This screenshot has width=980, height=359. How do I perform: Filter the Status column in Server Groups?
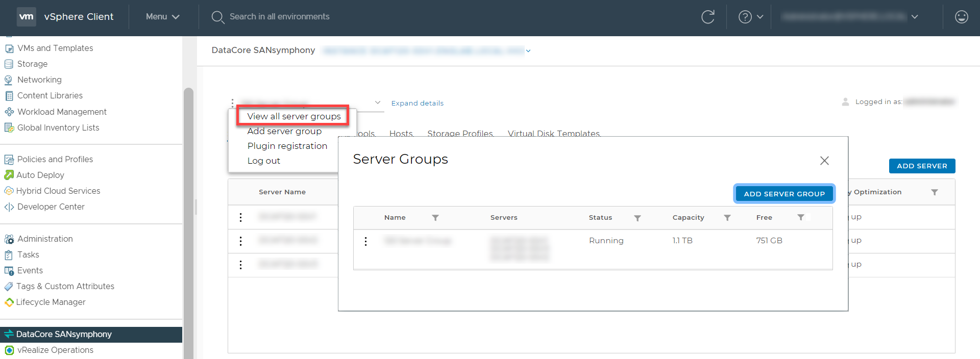(x=638, y=218)
